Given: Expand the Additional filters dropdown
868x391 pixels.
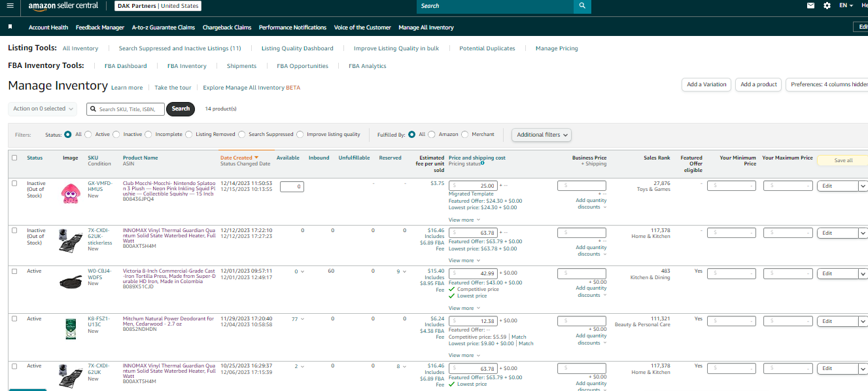Looking at the screenshot, I should pyautogui.click(x=542, y=135).
